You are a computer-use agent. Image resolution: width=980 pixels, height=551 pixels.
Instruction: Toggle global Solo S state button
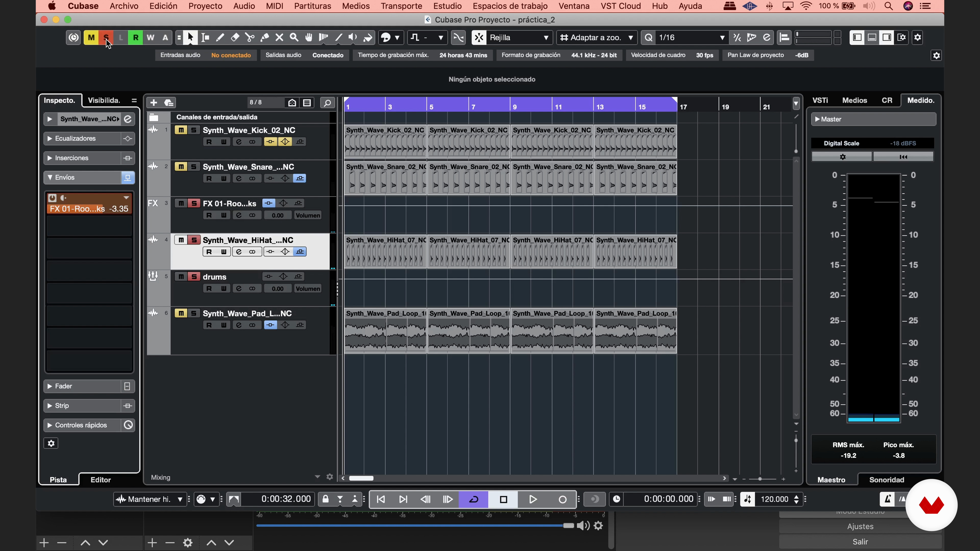coord(106,37)
